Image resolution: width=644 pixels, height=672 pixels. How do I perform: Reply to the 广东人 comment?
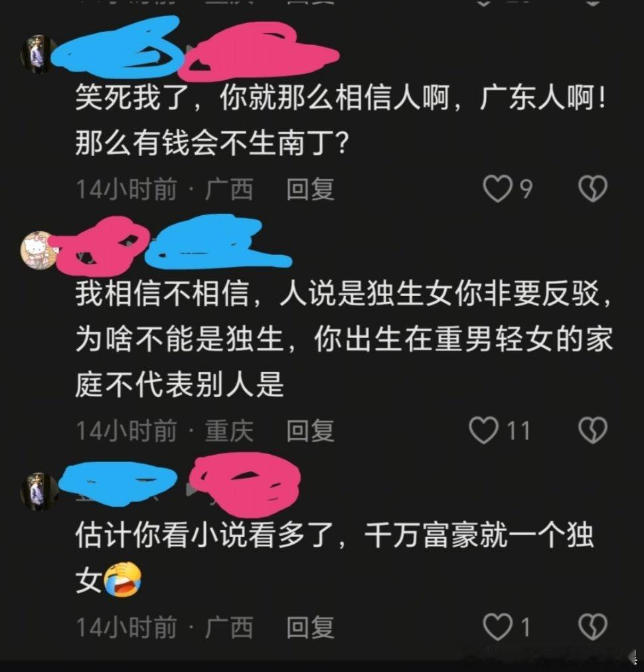pyautogui.click(x=311, y=189)
